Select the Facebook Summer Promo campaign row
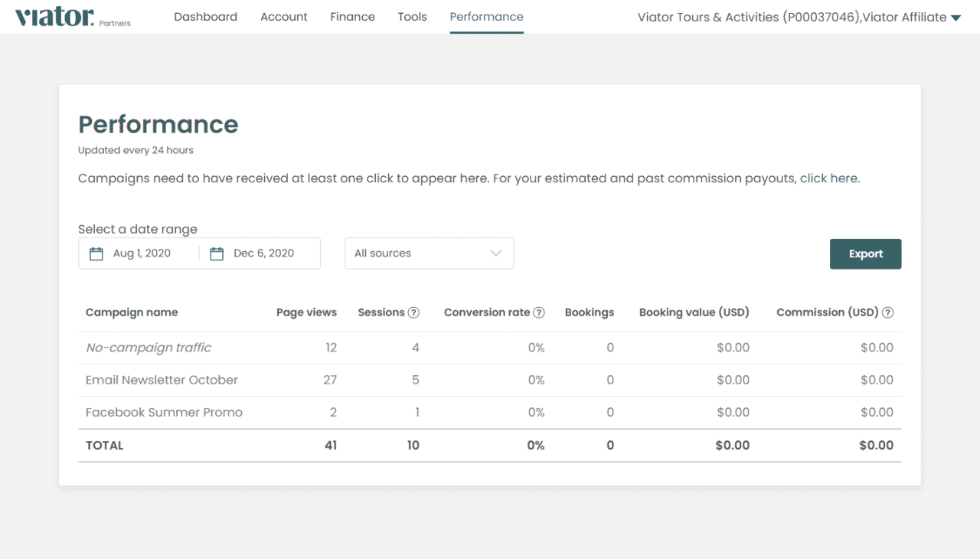 (x=164, y=412)
